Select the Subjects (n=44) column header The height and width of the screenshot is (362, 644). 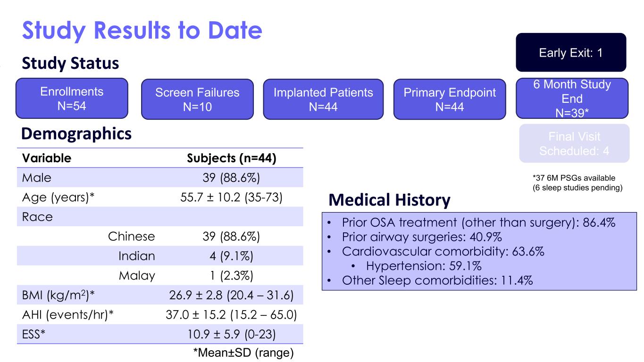click(231, 158)
